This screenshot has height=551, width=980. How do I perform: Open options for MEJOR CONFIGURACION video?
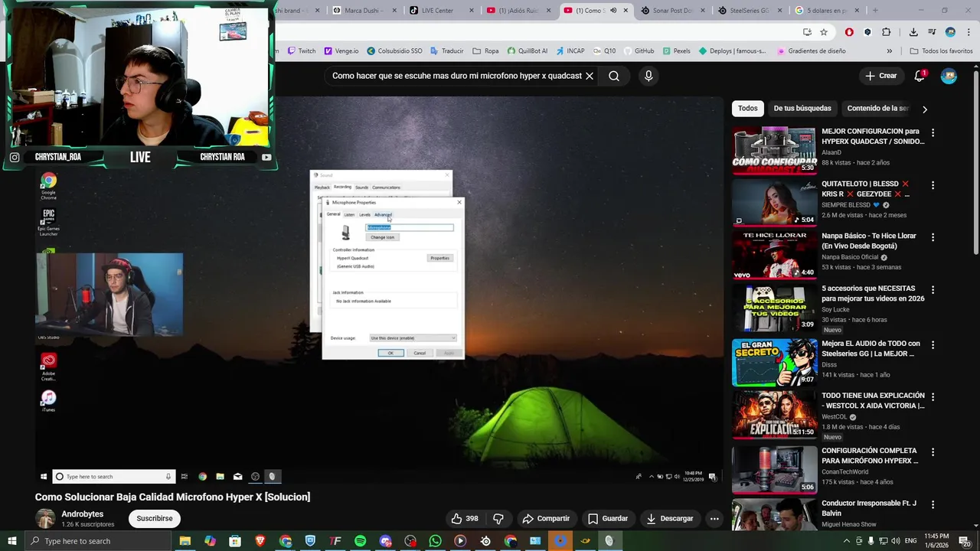(x=933, y=132)
